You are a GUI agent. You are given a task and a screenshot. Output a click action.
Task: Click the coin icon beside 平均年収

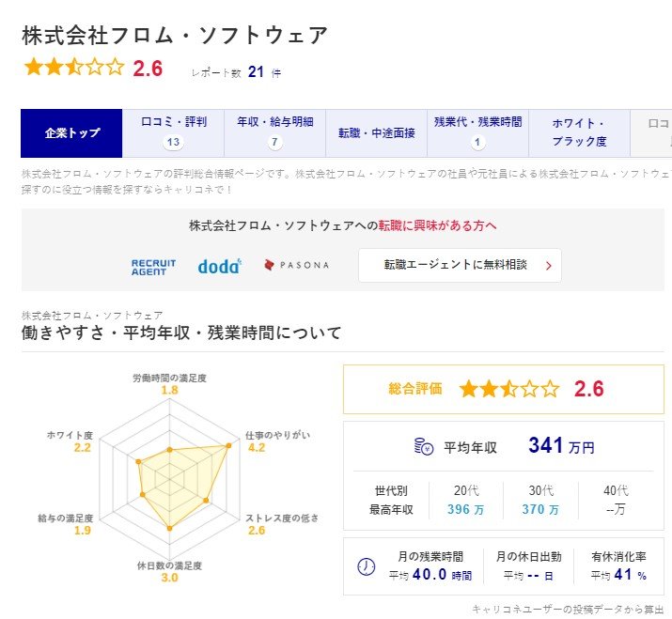pos(424,447)
